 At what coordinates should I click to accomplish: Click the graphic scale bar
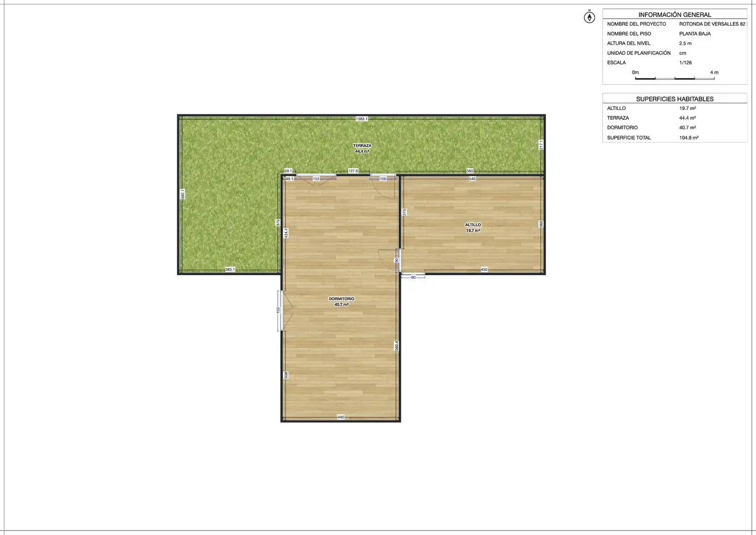click(675, 78)
